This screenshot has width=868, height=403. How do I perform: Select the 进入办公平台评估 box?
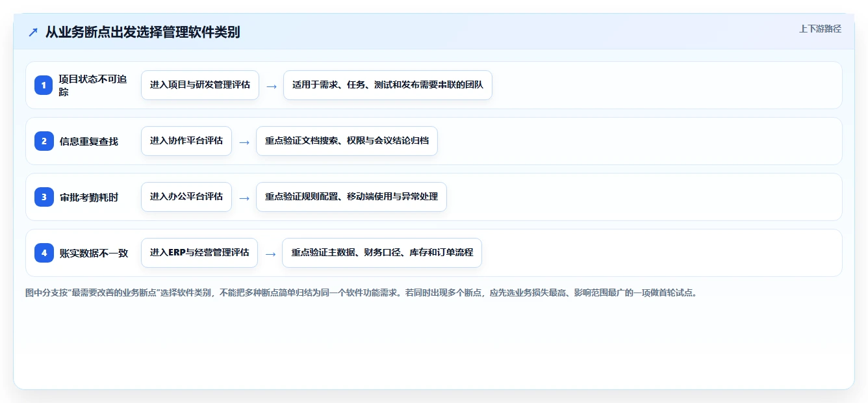(186, 197)
